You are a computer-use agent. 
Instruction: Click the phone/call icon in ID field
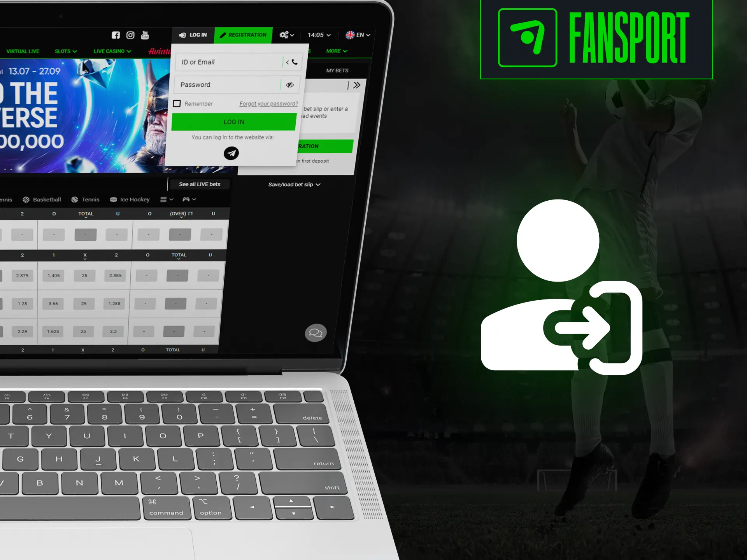pyautogui.click(x=294, y=62)
